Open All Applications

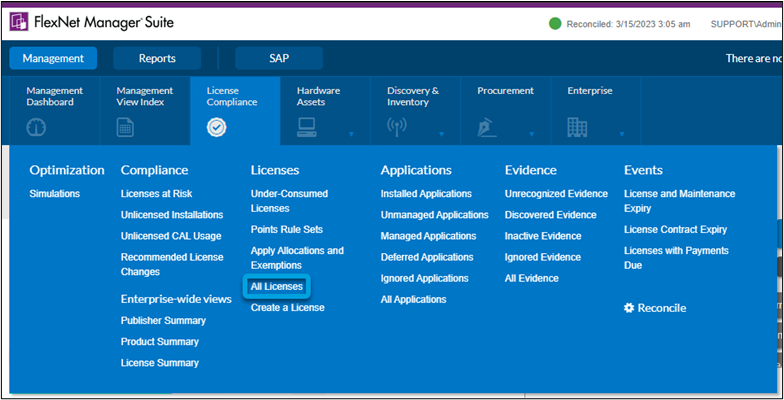click(x=414, y=299)
